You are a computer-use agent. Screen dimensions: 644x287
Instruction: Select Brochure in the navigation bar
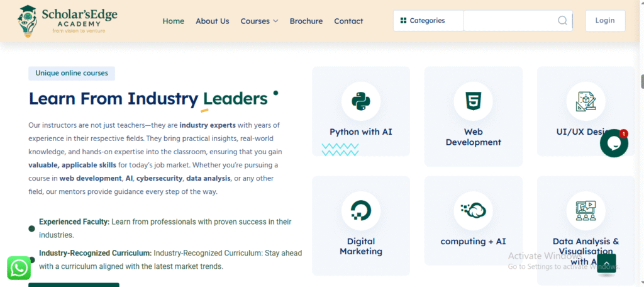click(x=306, y=21)
